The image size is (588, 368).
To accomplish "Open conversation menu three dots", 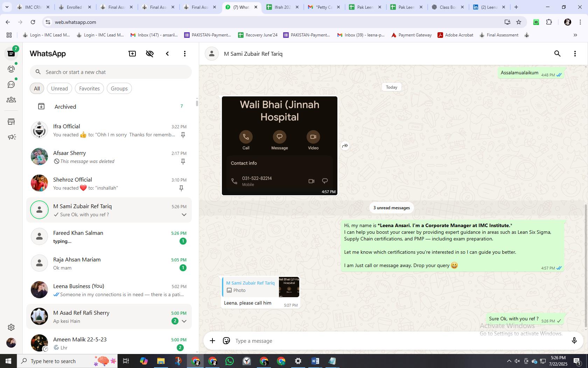I will pyautogui.click(x=575, y=54).
